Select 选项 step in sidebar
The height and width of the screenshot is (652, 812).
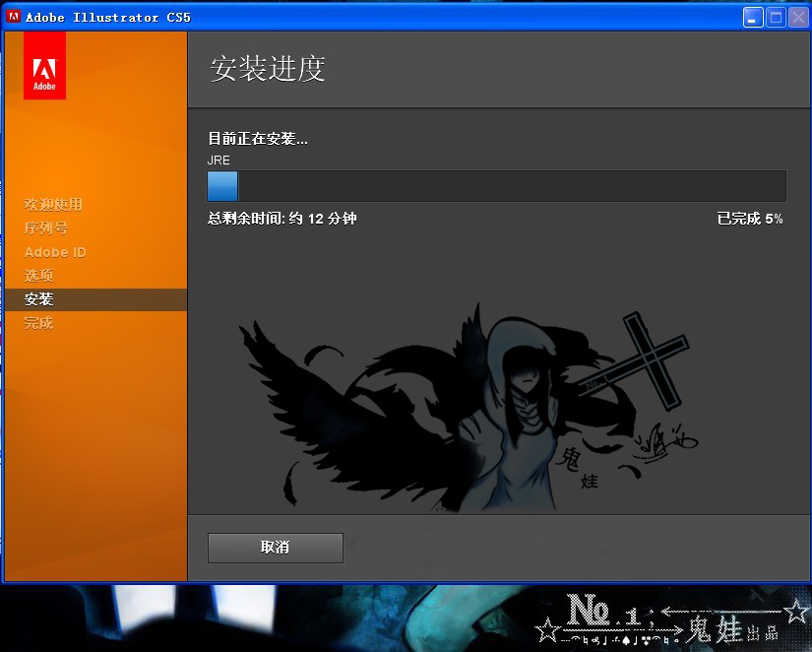tap(38, 275)
